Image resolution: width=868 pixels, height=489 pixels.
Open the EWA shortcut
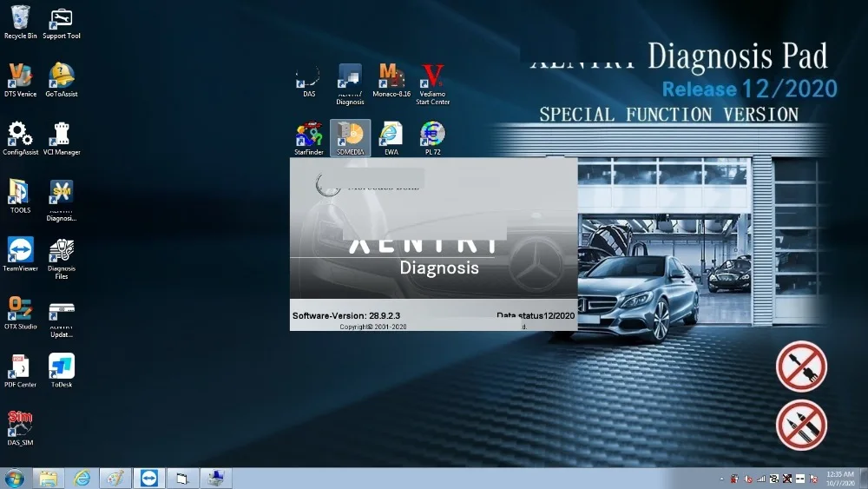[x=391, y=135]
